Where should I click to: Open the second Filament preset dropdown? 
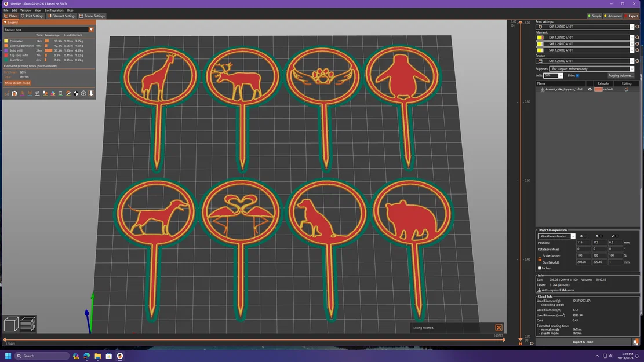(585, 43)
